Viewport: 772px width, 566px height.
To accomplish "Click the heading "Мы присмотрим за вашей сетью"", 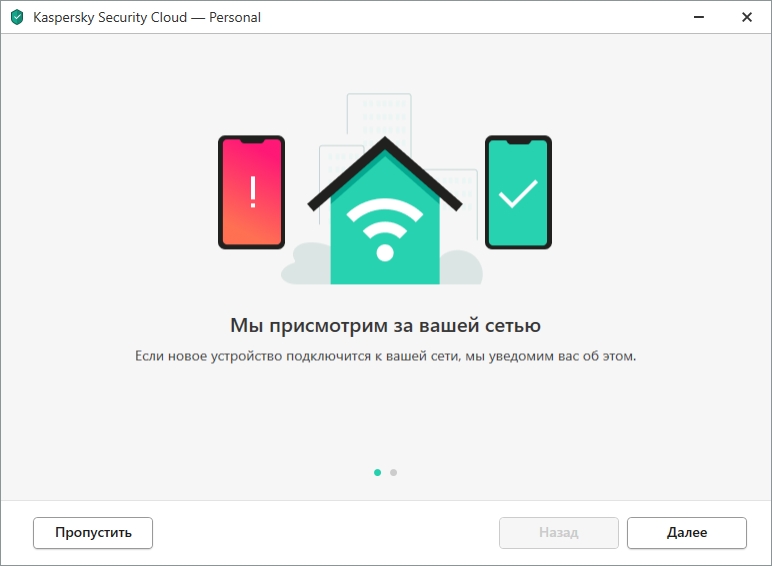I will (386, 325).
